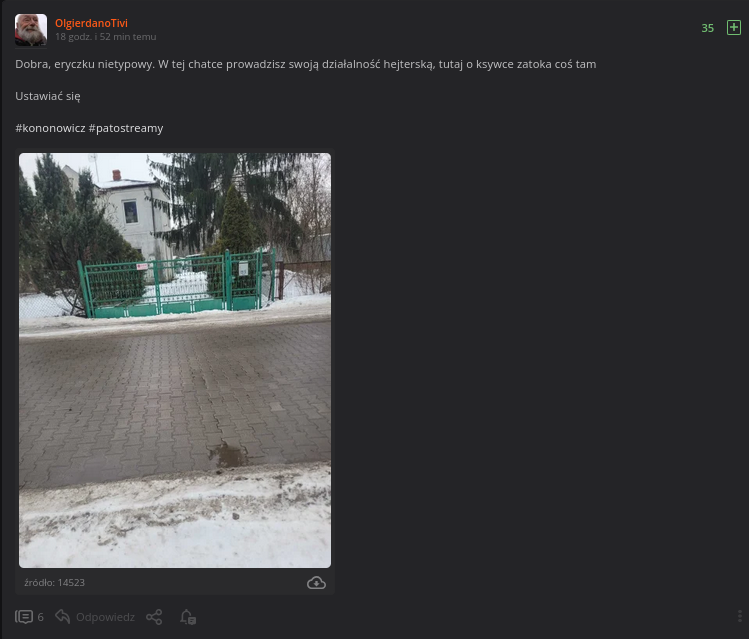Click the 'Ustawiać się' text line
The image size is (749, 639).
(x=48, y=96)
